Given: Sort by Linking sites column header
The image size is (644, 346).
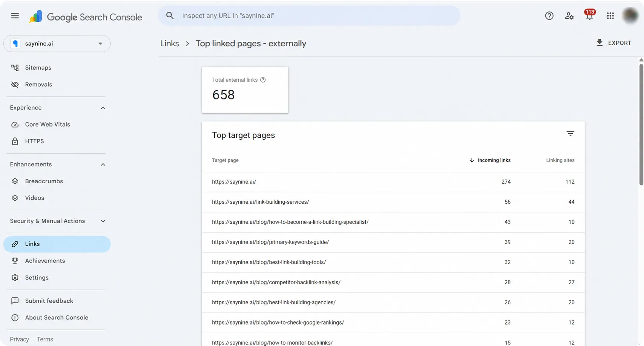Looking at the screenshot, I should pyautogui.click(x=560, y=160).
